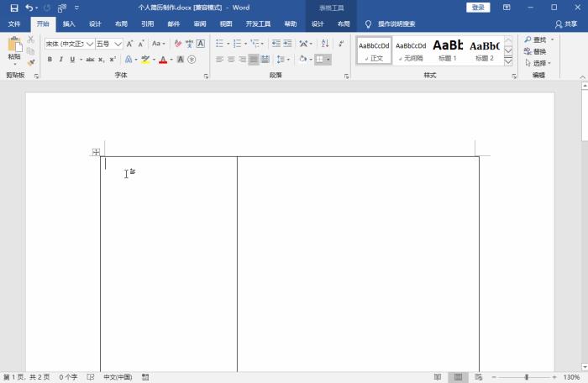The image size is (588, 383).
Task: Toggle bold formatting
Action: point(50,60)
